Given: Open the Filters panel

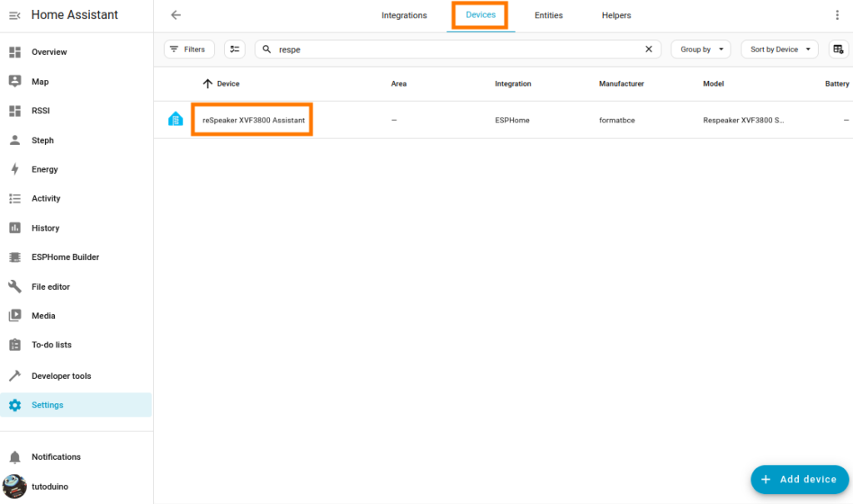Looking at the screenshot, I should click(x=189, y=49).
